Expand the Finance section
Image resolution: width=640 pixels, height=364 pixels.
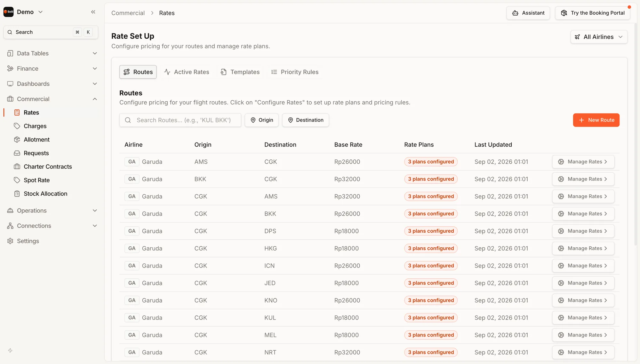click(51, 68)
